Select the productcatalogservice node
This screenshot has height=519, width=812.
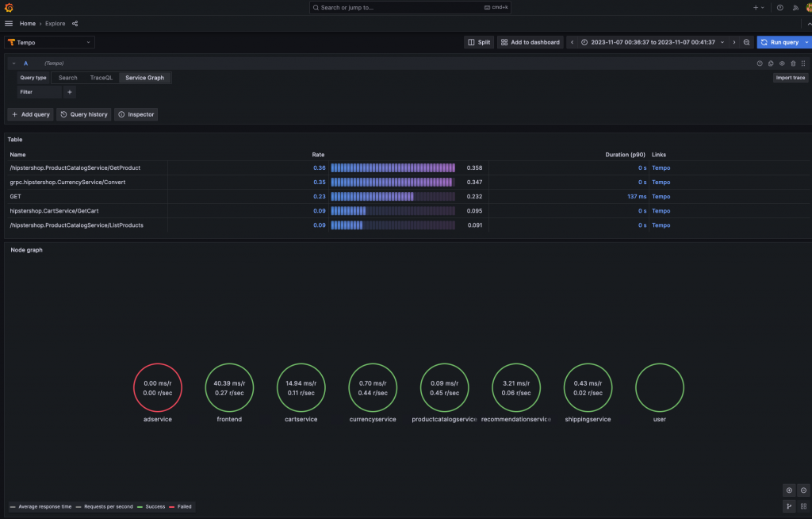click(x=444, y=388)
